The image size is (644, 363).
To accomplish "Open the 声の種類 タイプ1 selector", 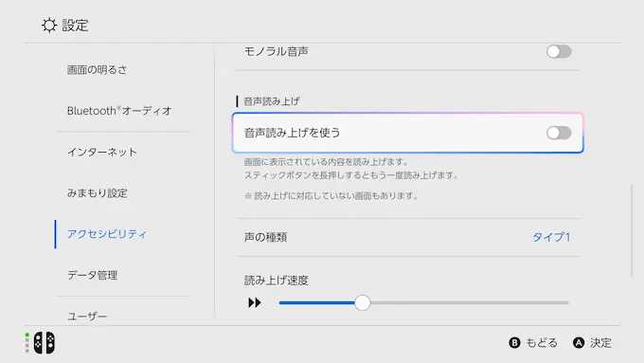I will (x=551, y=237).
